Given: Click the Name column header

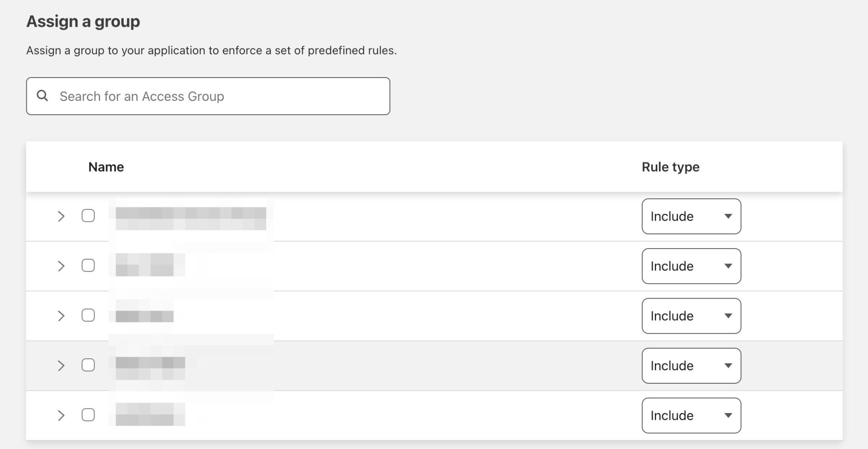Looking at the screenshot, I should pos(106,166).
